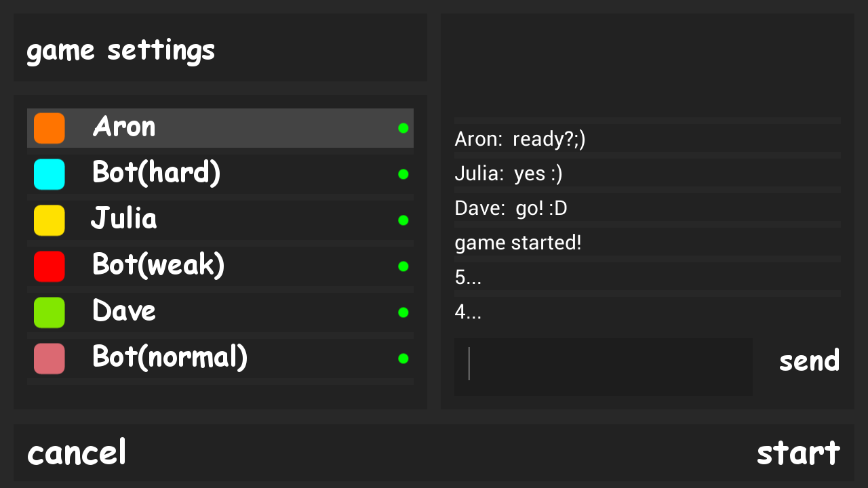This screenshot has height=488, width=868.
Task: Click Dave's green color swatch
Action: pyautogui.click(x=50, y=312)
